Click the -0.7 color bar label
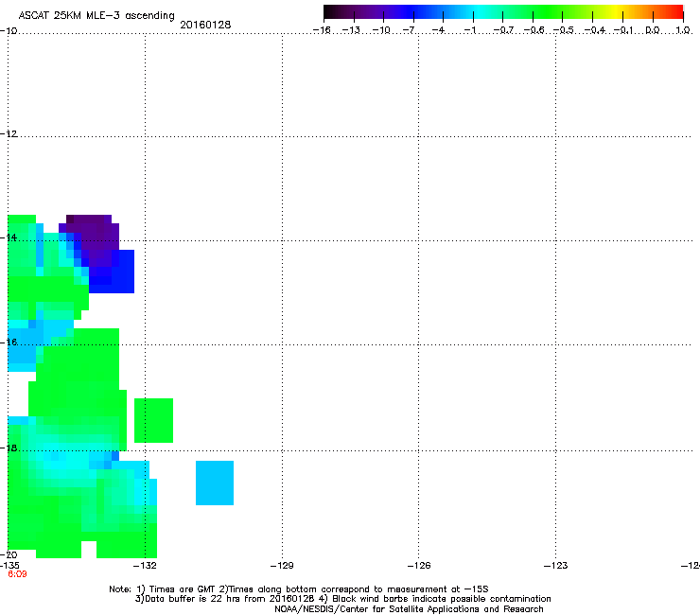This screenshot has width=700, height=615. pyautogui.click(x=503, y=30)
